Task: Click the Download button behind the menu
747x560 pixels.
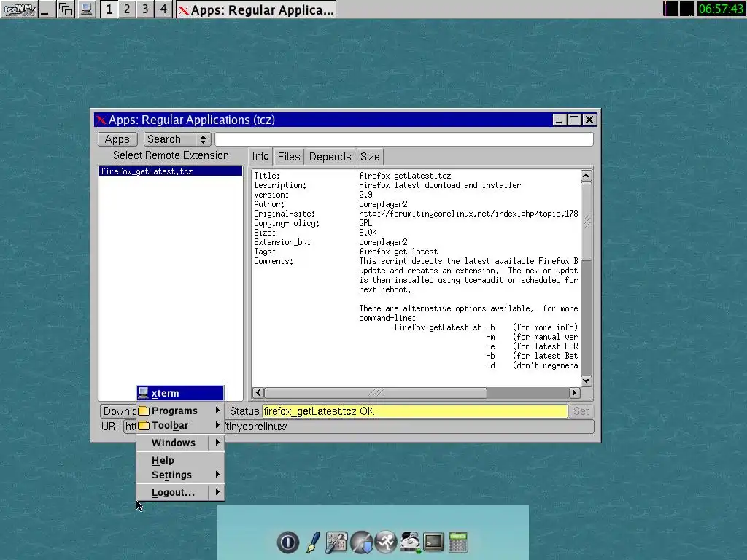Action: coord(118,411)
